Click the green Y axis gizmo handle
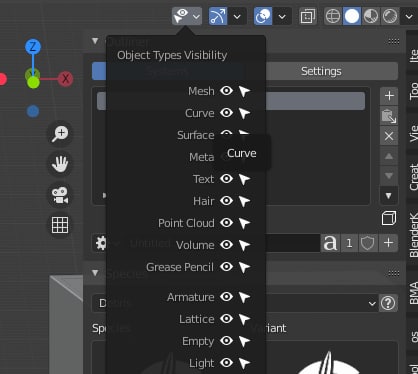The height and width of the screenshot is (374, 418). point(33,82)
